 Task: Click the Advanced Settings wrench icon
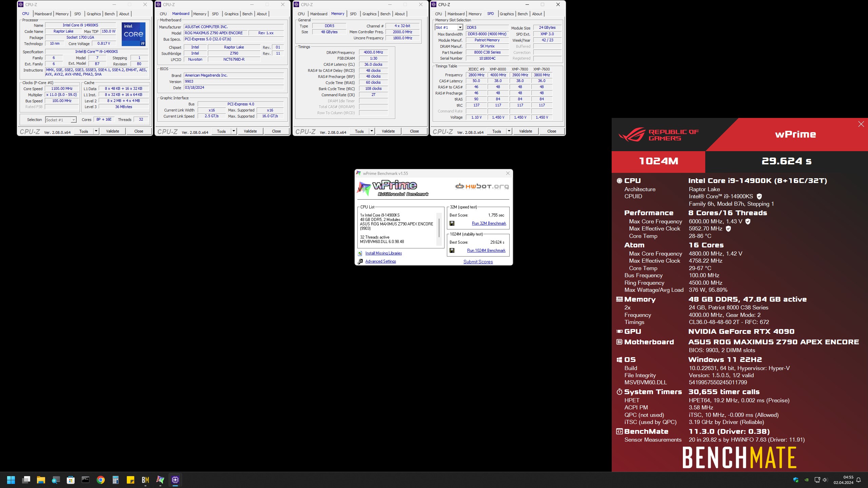point(360,261)
